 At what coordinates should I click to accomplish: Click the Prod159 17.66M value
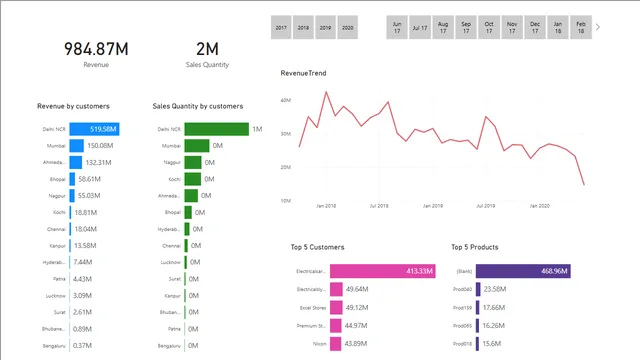click(494, 307)
